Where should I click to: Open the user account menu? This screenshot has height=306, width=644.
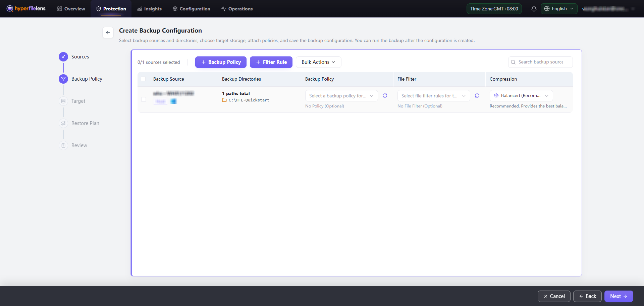point(608,9)
